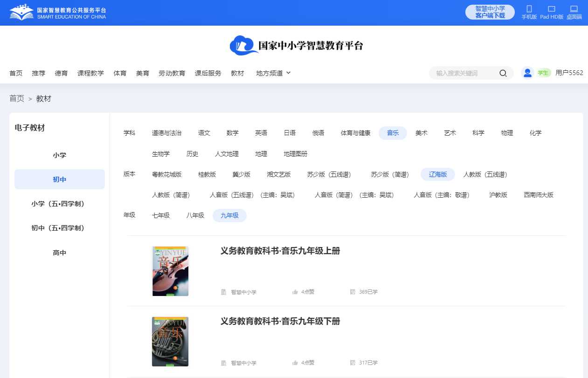Choose the 物理 subject filter
588x378 pixels.
point(507,133)
